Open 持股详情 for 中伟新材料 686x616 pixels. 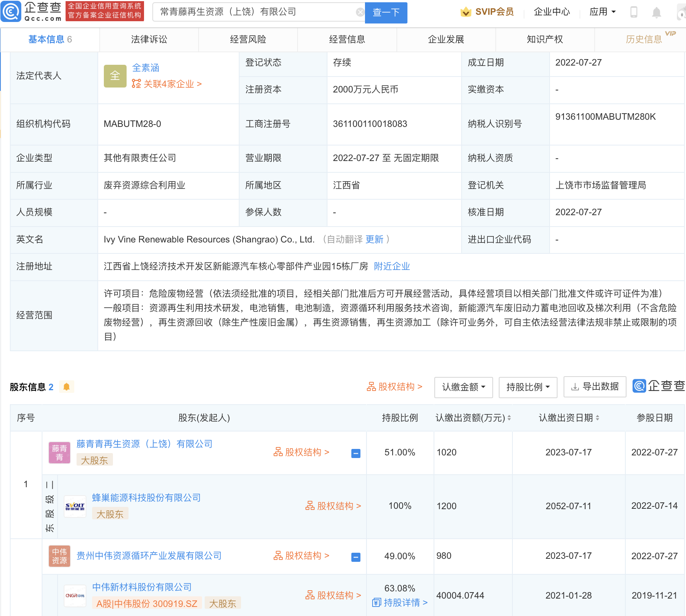[x=400, y=603]
